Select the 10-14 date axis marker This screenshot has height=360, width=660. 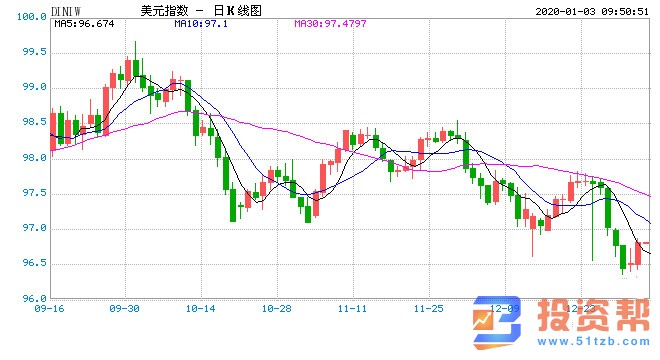click(x=200, y=309)
